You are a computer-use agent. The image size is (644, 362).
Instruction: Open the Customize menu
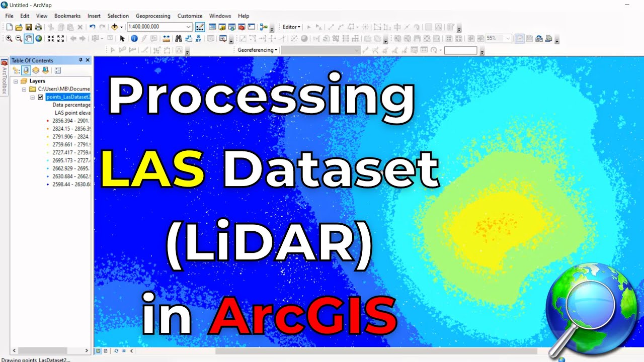[x=190, y=16]
